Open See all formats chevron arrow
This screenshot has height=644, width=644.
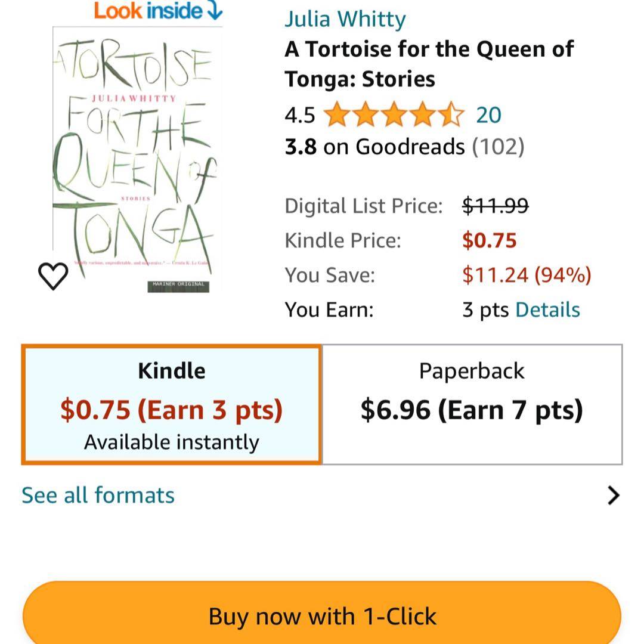coord(613,496)
